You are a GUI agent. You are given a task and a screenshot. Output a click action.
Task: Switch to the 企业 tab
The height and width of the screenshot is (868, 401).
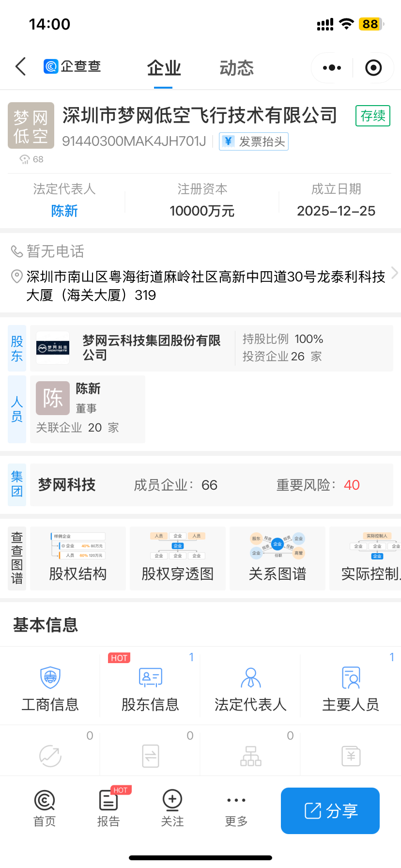pyautogui.click(x=164, y=68)
